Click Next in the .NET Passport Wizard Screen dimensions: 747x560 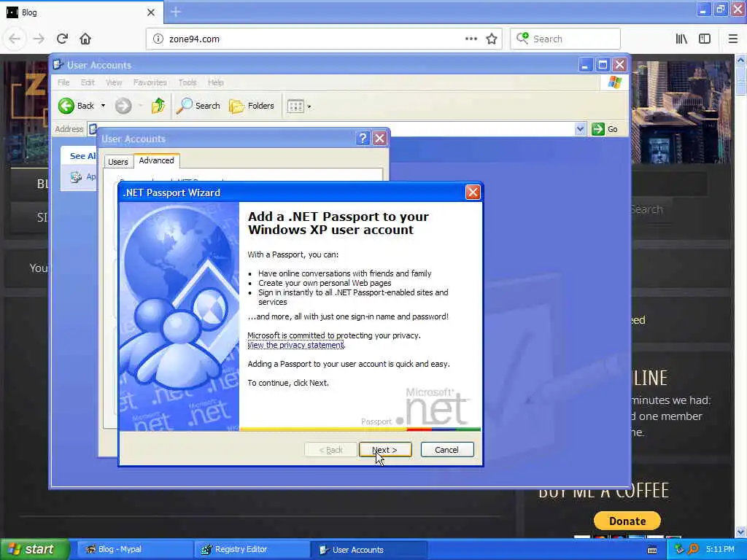385,449
